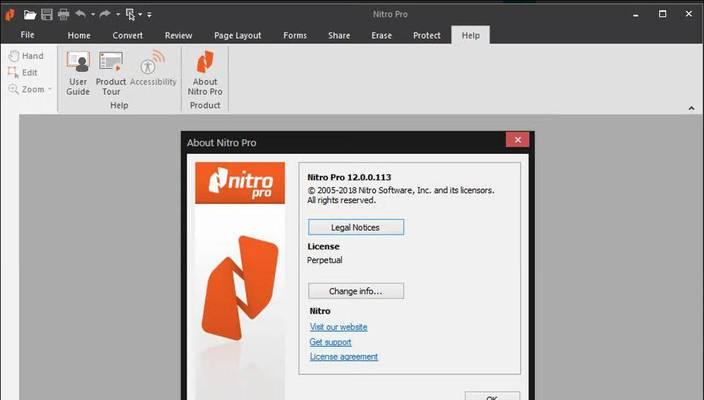Expand the Zoom tool dropdown arrow
Viewport: 704px width, 400px height.
point(50,89)
